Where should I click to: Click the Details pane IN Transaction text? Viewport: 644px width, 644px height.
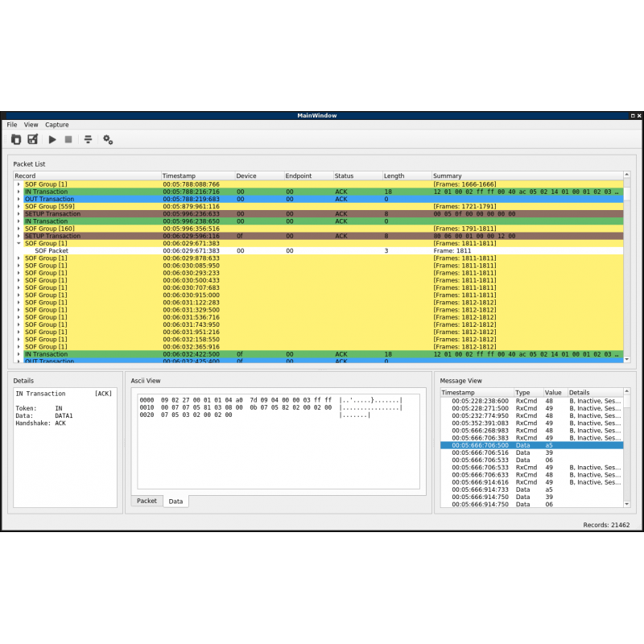click(40, 394)
